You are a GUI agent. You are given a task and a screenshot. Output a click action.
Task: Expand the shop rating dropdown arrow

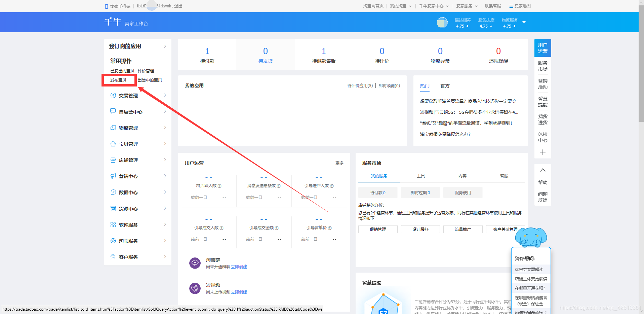pyautogui.click(x=524, y=22)
